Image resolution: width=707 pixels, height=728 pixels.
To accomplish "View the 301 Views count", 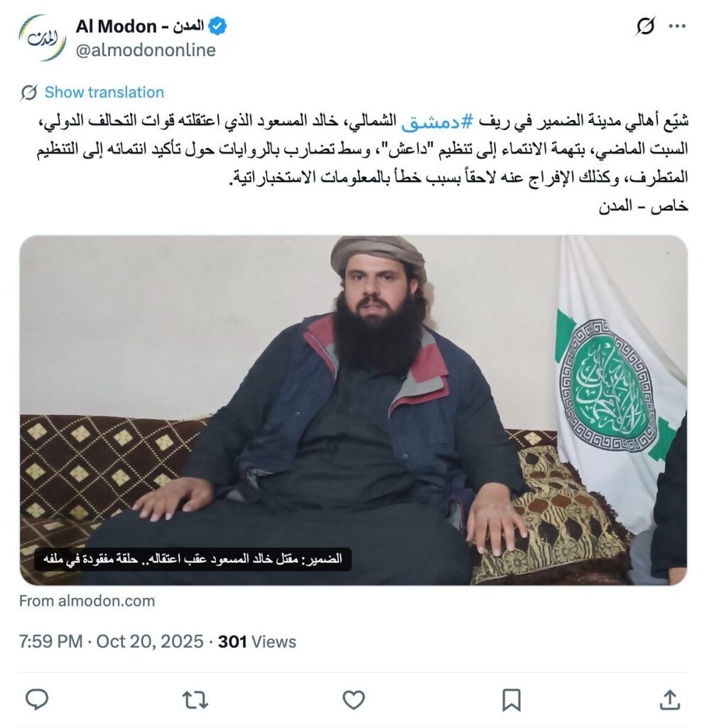I will coord(257,642).
